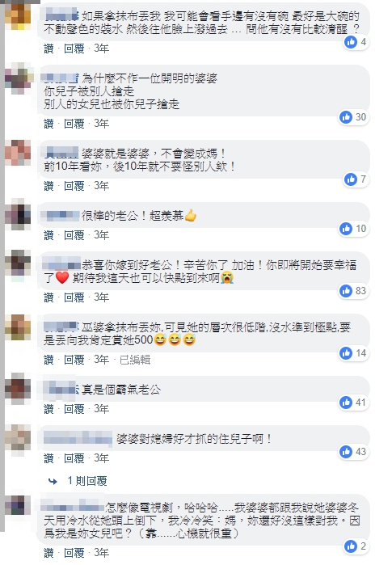392x565 pixels.
Task: Open the avatar of the 很棒的老公 commenter
Action: tap(18, 214)
